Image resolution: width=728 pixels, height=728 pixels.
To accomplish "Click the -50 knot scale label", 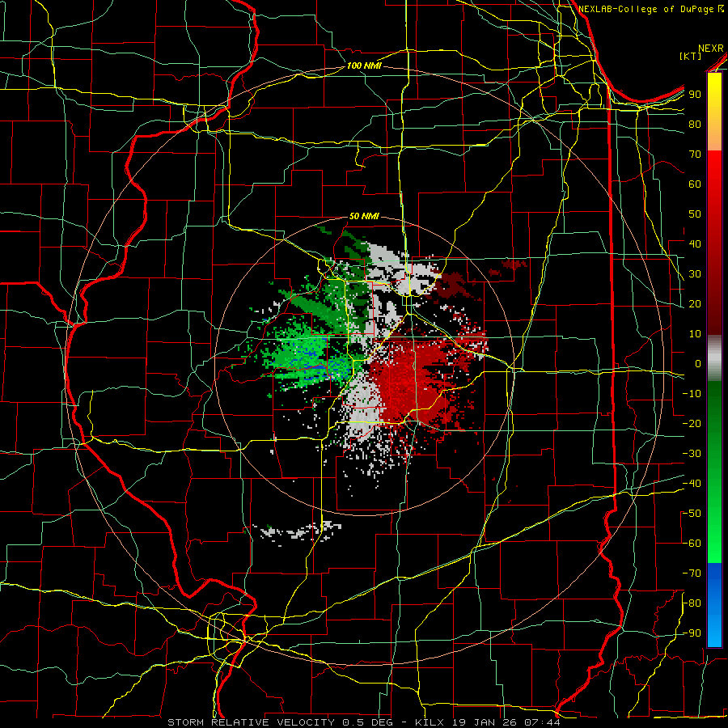I will 692,514.
